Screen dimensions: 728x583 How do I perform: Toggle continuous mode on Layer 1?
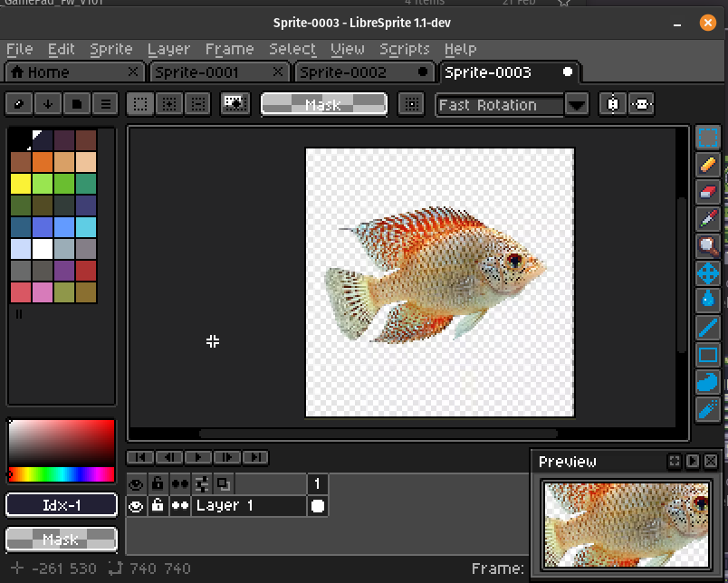point(179,506)
